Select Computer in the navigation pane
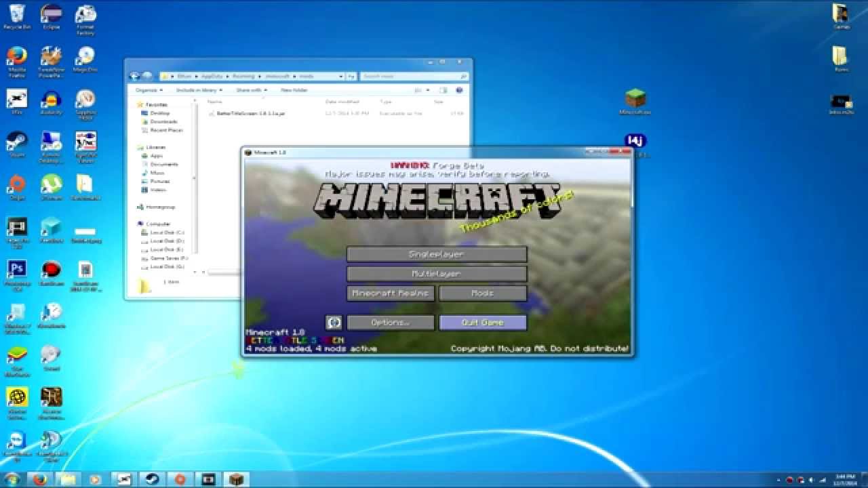Viewport: 868px width, 488px height. [159, 224]
